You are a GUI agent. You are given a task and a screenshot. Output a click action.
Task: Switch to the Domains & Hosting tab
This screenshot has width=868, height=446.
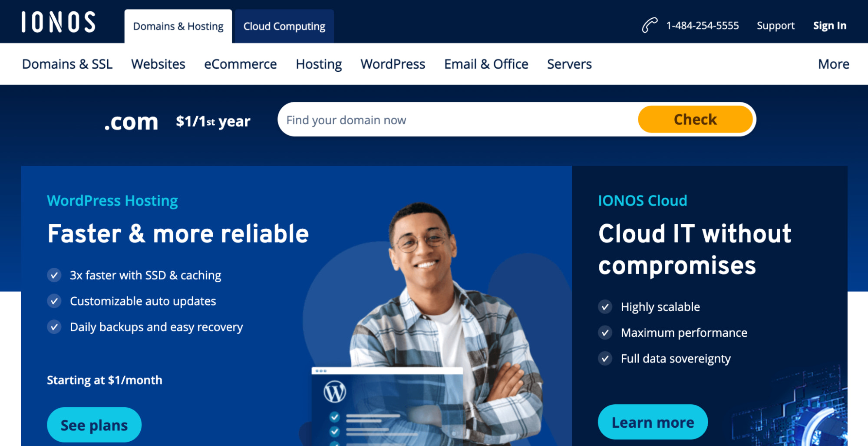[178, 26]
